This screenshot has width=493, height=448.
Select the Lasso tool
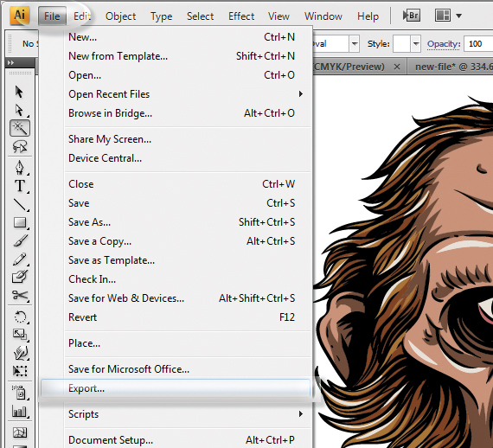click(x=20, y=146)
